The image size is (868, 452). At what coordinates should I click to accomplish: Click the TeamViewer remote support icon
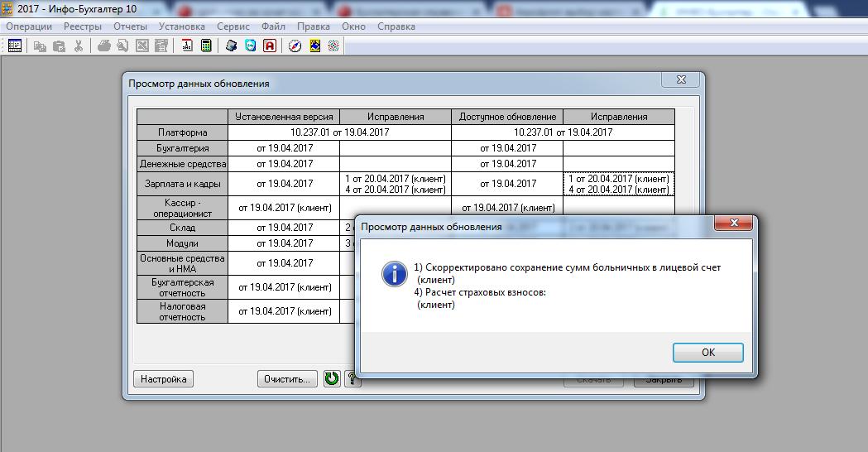250,46
